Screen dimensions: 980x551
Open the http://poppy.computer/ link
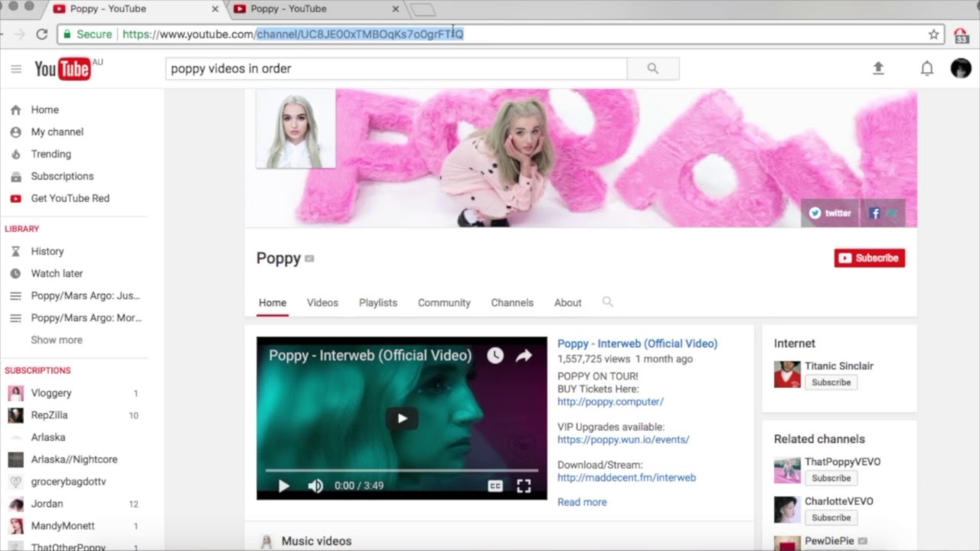[610, 401]
